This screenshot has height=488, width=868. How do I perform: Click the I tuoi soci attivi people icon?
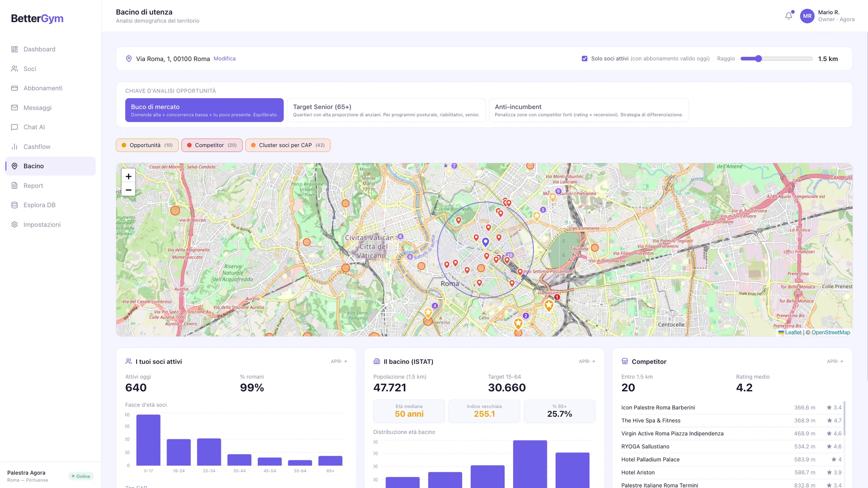coord(128,361)
